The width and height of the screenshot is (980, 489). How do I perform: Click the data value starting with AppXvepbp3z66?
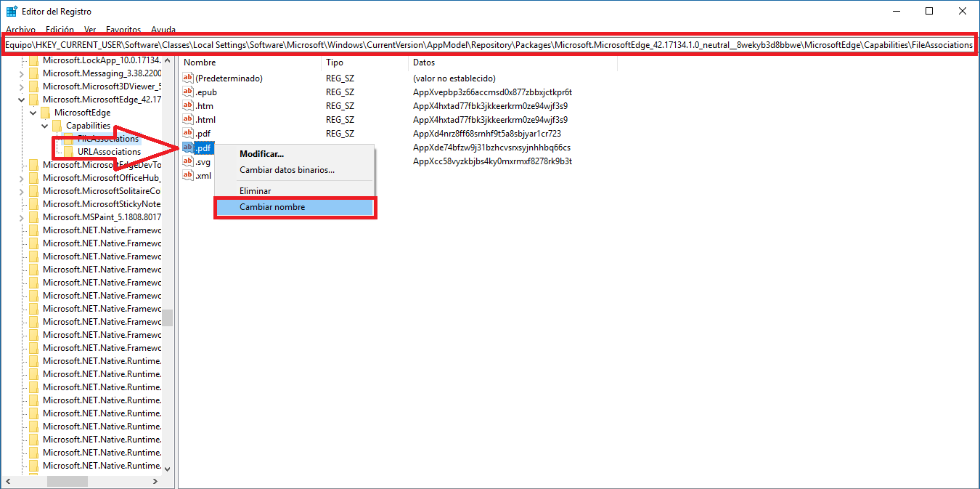tap(492, 92)
